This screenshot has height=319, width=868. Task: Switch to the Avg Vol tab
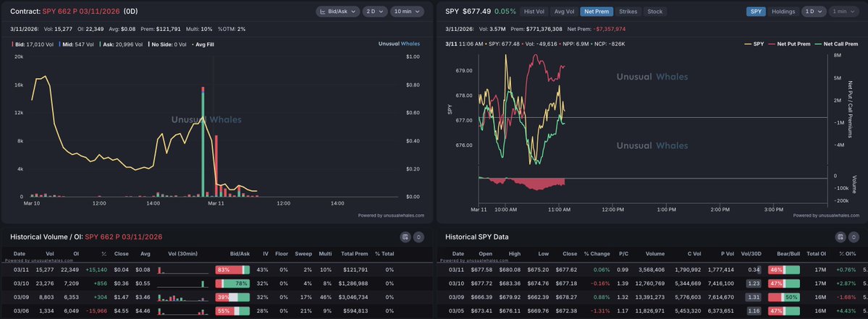[x=564, y=11]
